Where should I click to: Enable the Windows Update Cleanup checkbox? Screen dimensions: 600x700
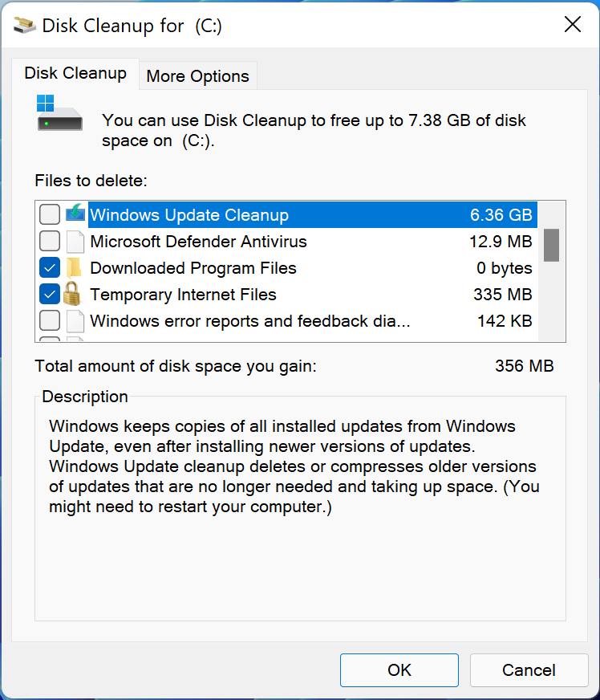49,214
